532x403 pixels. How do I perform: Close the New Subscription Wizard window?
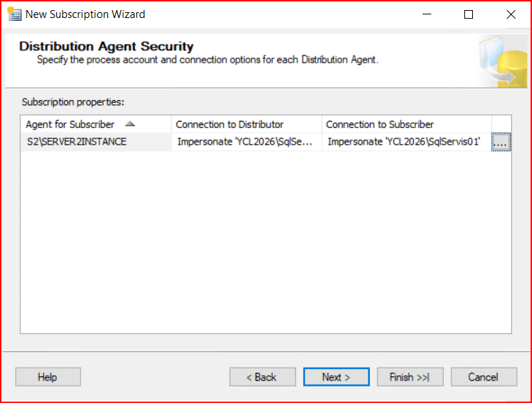[510, 14]
